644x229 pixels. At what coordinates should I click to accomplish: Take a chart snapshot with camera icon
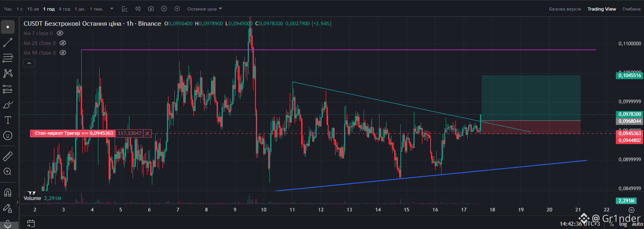151,9
